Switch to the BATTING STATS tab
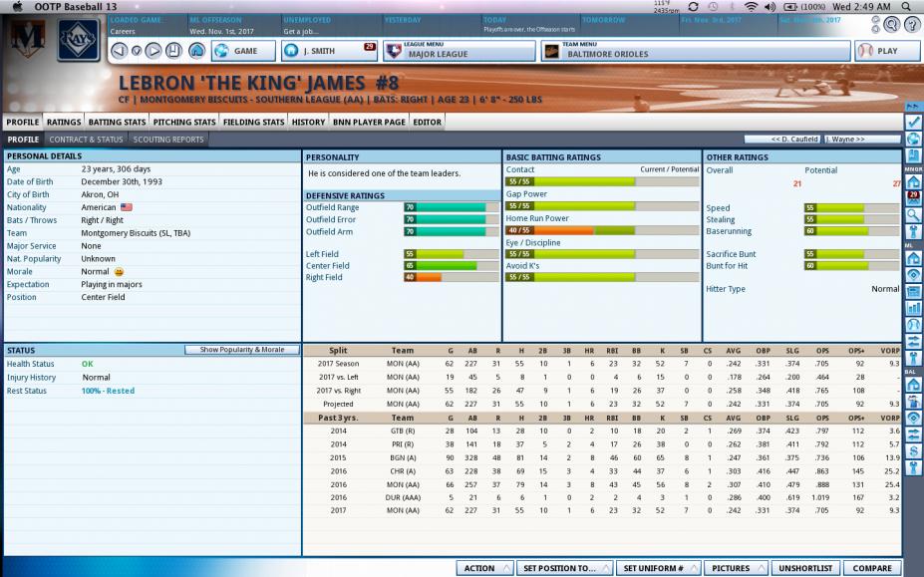The height and width of the screenshot is (577, 924). tap(117, 122)
